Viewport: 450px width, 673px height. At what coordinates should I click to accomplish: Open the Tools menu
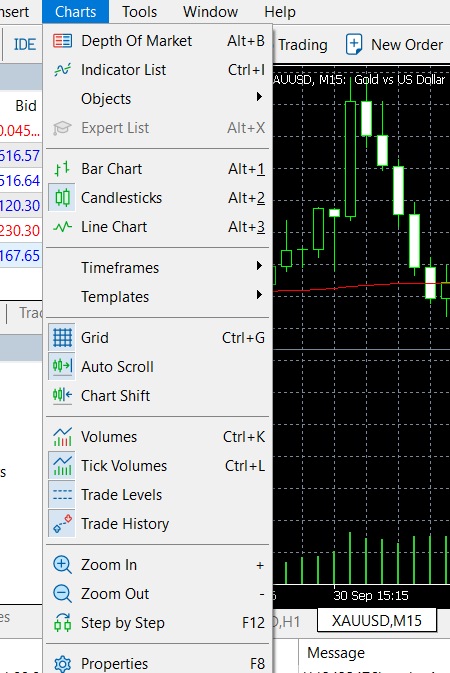140,12
